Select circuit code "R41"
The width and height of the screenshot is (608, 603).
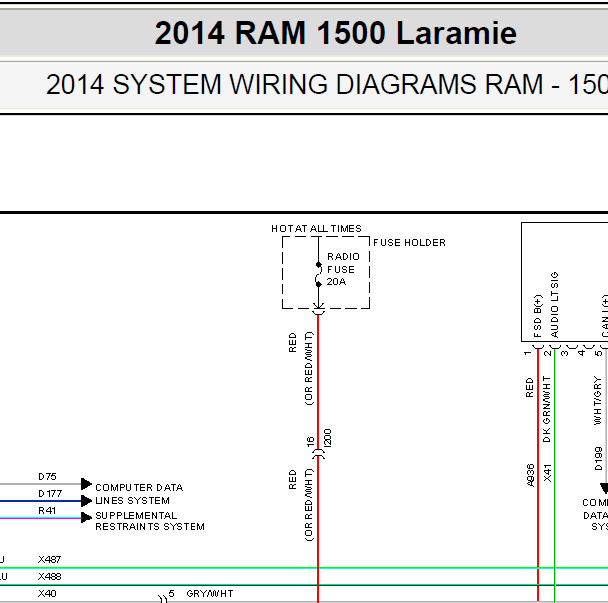pyautogui.click(x=47, y=510)
